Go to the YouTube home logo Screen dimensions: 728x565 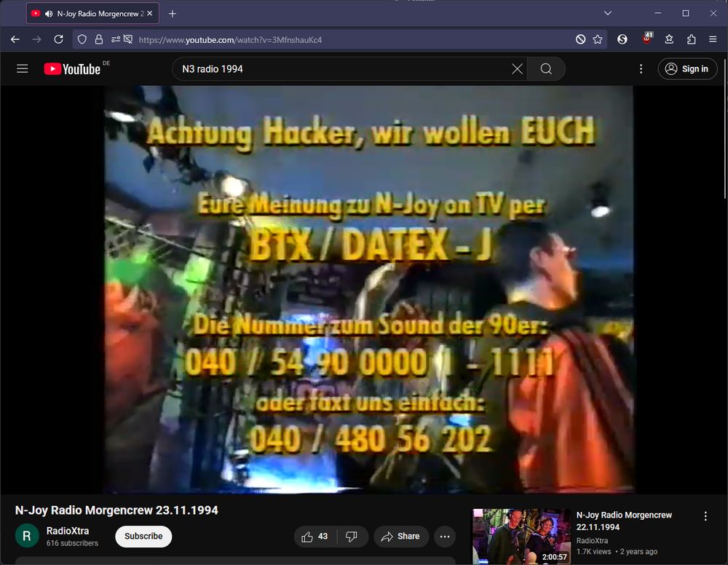coord(72,68)
